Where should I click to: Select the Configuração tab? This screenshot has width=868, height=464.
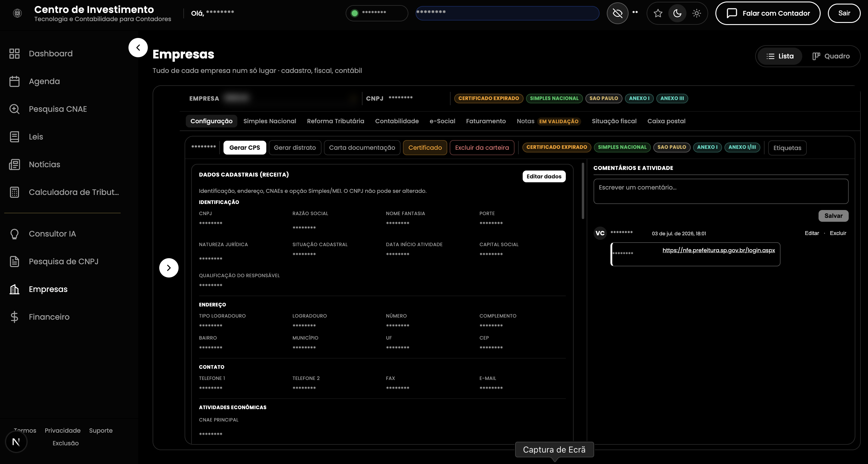click(211, 121)
